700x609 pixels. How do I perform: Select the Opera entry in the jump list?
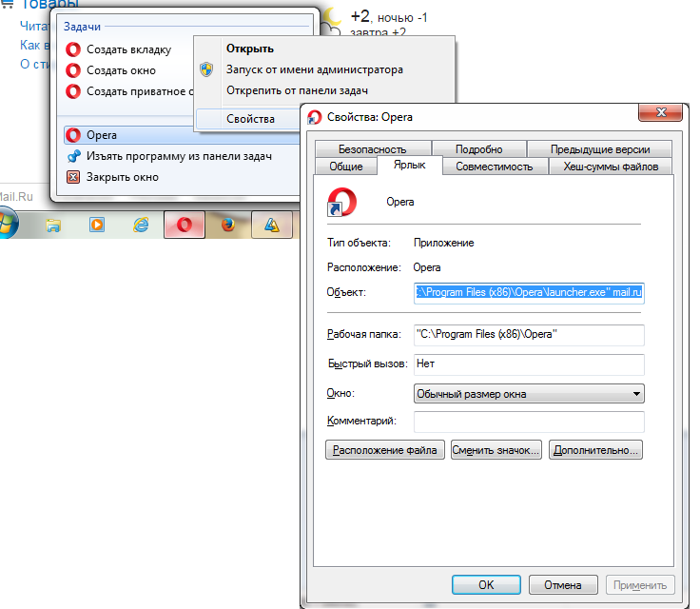[x=182, y=135]
